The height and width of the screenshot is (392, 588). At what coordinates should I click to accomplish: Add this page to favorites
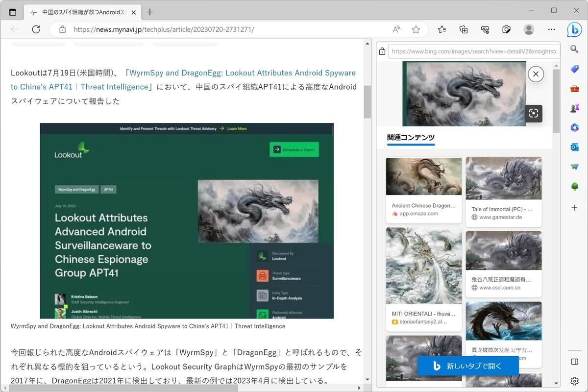[416, 29]
